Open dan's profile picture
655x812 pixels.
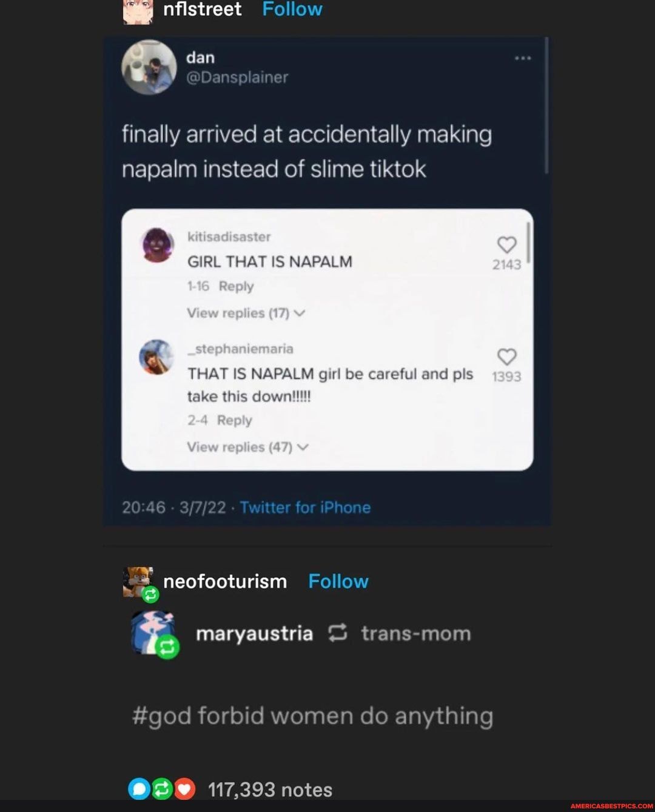(149, 67)
